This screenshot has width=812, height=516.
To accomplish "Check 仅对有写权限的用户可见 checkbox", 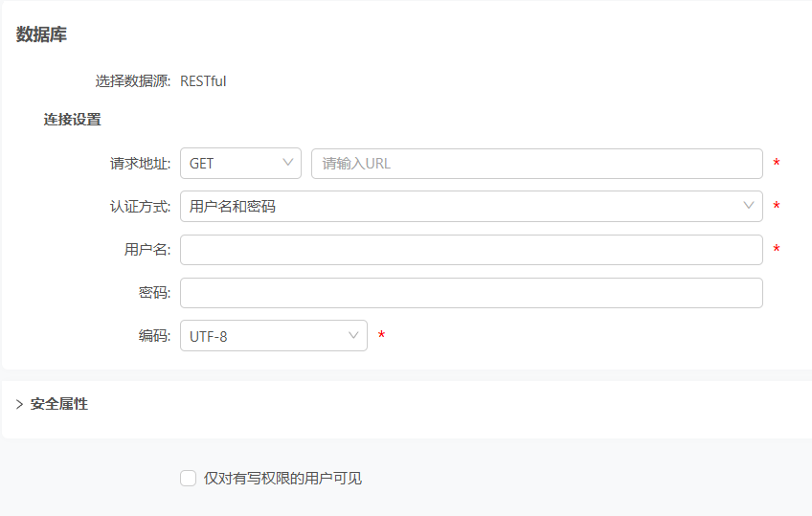I will (x=188, y=479).
